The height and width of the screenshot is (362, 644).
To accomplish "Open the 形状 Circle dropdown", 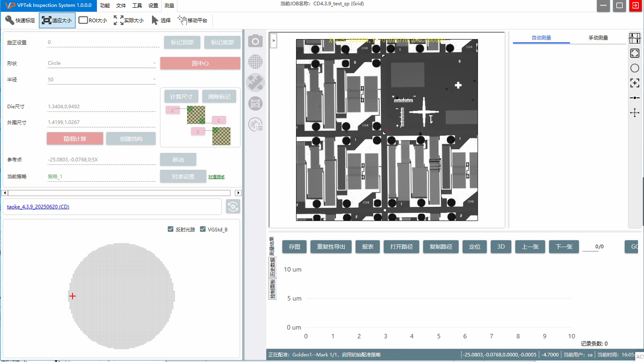I will (x=102, y=63).
